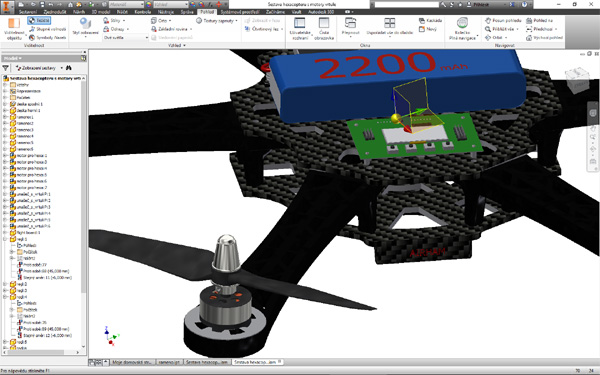600x375 pixels.
Task: Click the binoculars find icon in browser
Action: 69,68
